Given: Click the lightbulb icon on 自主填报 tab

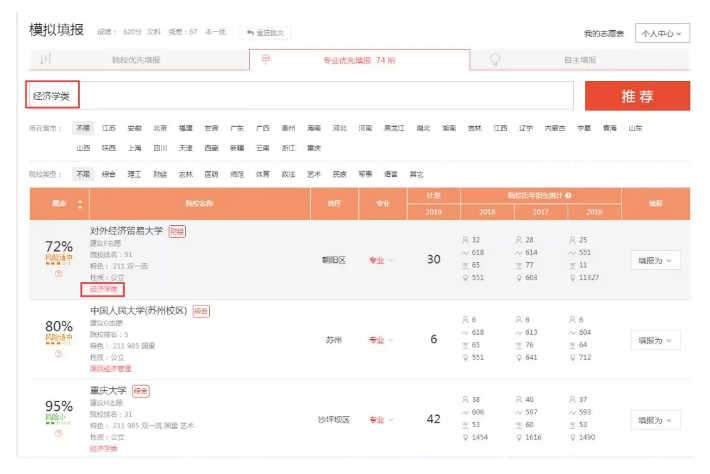Looking at the screenshot, I should coord(495,60).
